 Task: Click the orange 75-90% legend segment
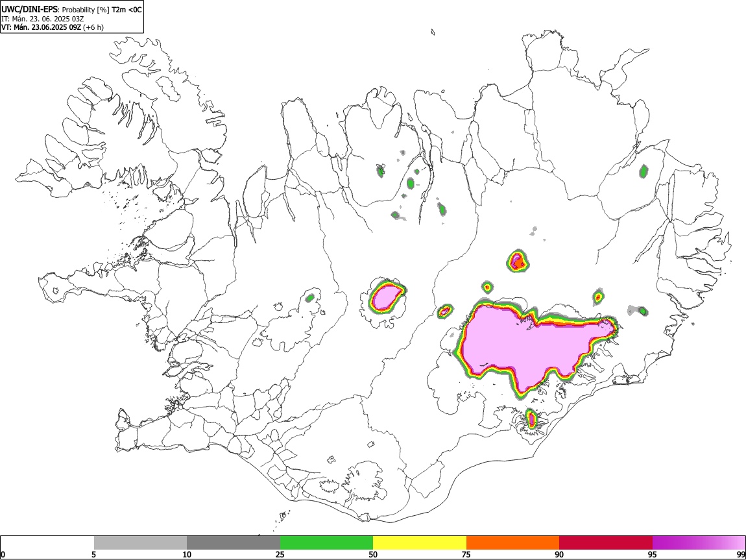[513, 543]
